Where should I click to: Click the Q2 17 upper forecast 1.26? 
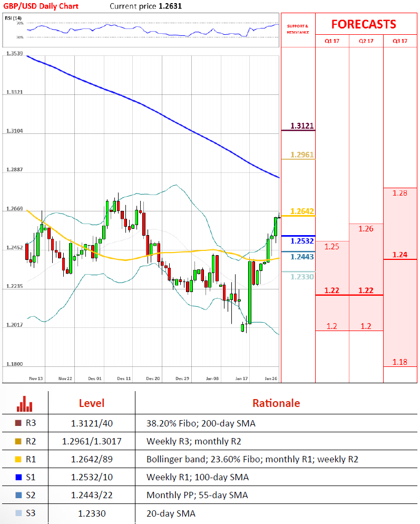366,229
